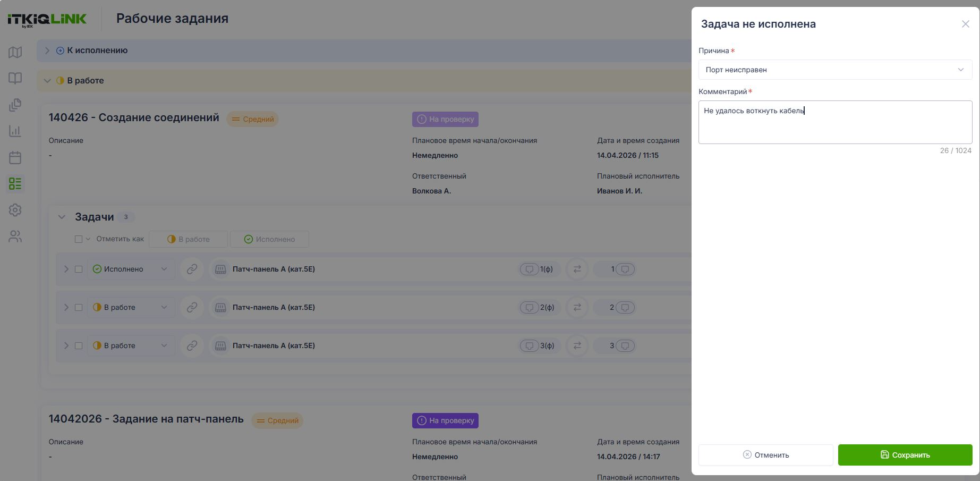980x481 pixels.
Task: Open the calendar icon in the sidebar
Action: click(15, 157)
